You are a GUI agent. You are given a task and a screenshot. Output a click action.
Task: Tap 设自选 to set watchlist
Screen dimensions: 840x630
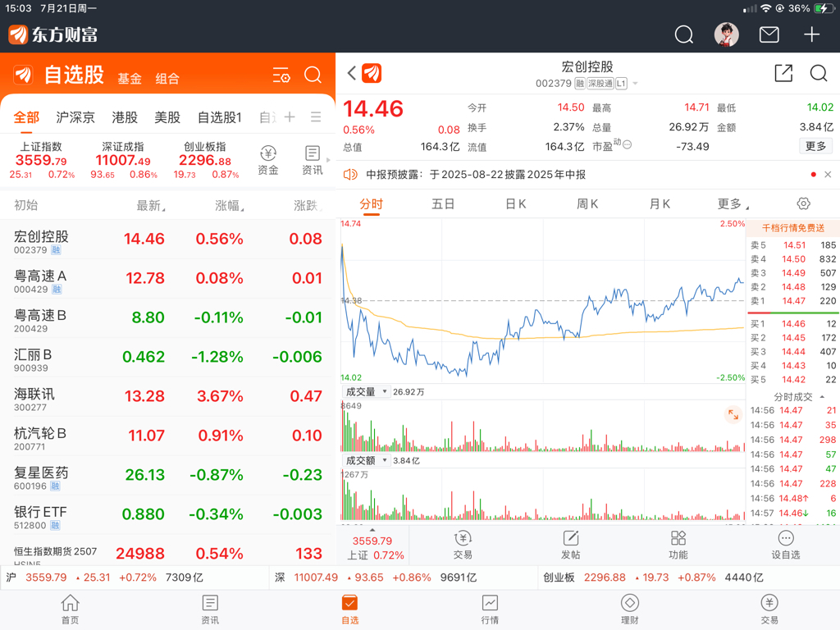[x=785, y=545]
